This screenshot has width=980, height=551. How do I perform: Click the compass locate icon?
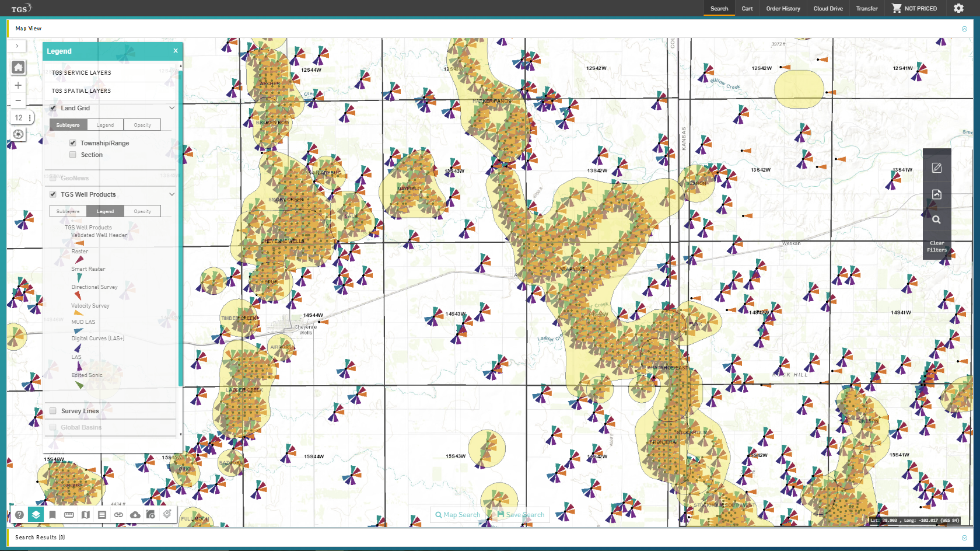pos(18,134)
